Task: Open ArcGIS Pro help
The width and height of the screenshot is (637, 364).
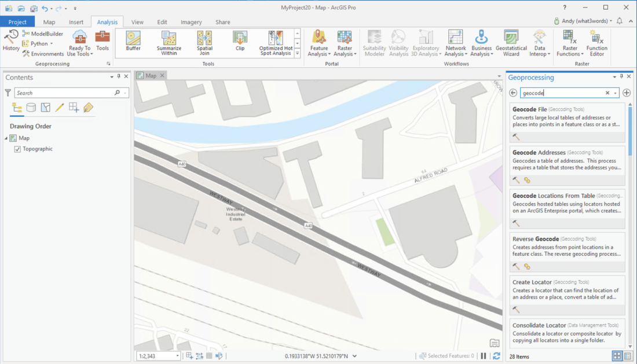Action: coord(564,8)
